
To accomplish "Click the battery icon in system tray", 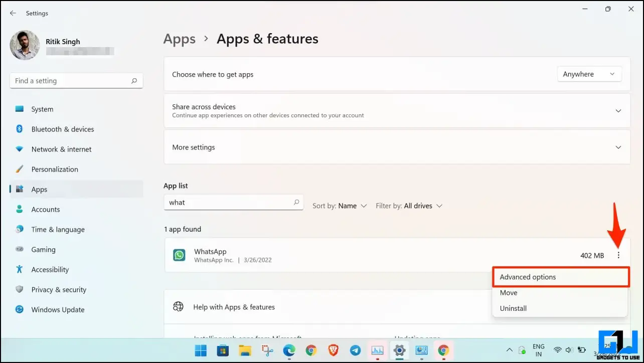I will tap(582, 350).
